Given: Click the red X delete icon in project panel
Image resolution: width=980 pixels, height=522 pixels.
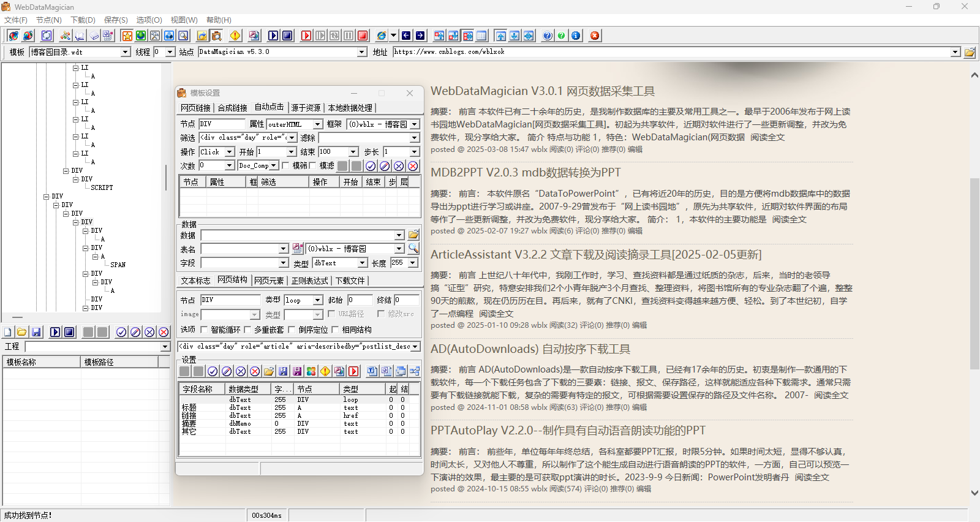Looking at the screenshot, I should click(x=164, y=332).
